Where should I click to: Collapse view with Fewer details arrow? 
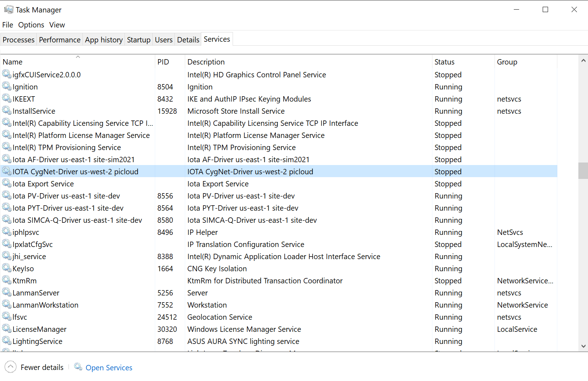coord(11,367)
